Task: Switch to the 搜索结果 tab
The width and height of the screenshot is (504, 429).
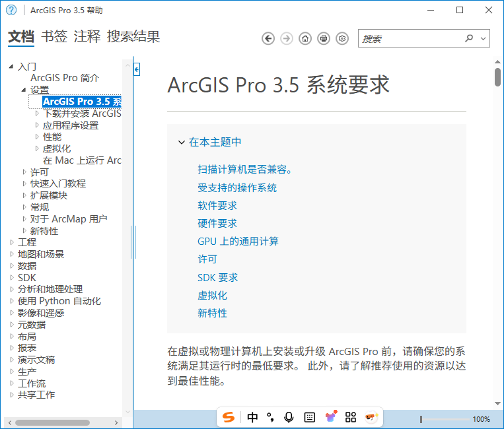Action: click(133, 36)
